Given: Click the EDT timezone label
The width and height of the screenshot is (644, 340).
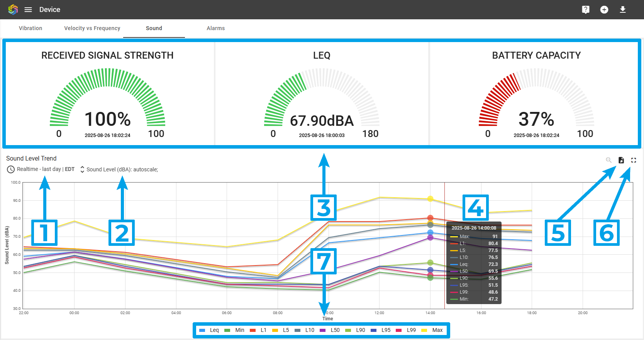Looking at the screenshot, I should 69,169.
